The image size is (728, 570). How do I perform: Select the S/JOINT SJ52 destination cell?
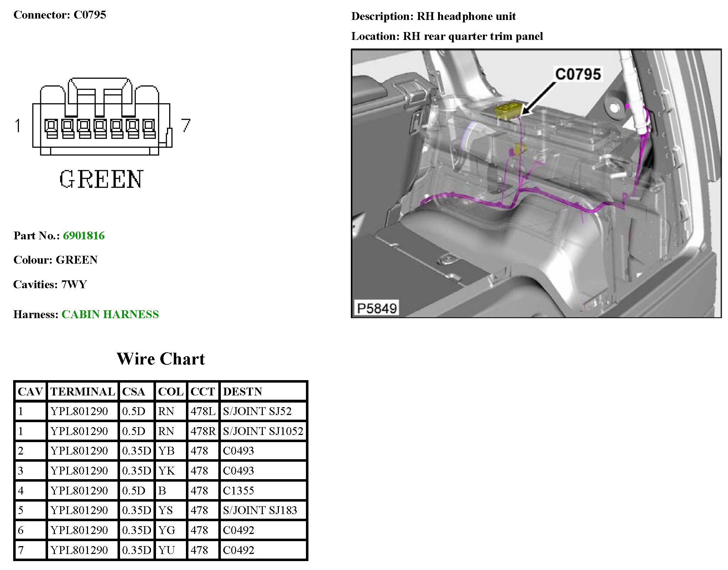257,411
